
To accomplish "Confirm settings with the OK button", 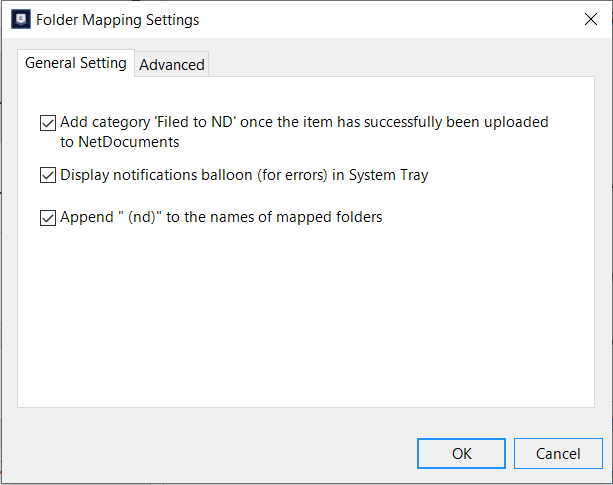I will pos(461,453).
